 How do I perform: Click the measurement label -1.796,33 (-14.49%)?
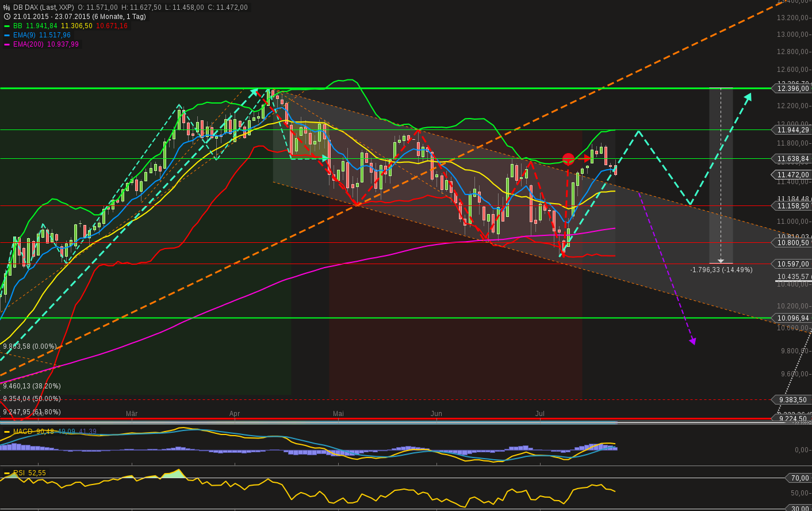pyautogui.click(x=721, y=270)
